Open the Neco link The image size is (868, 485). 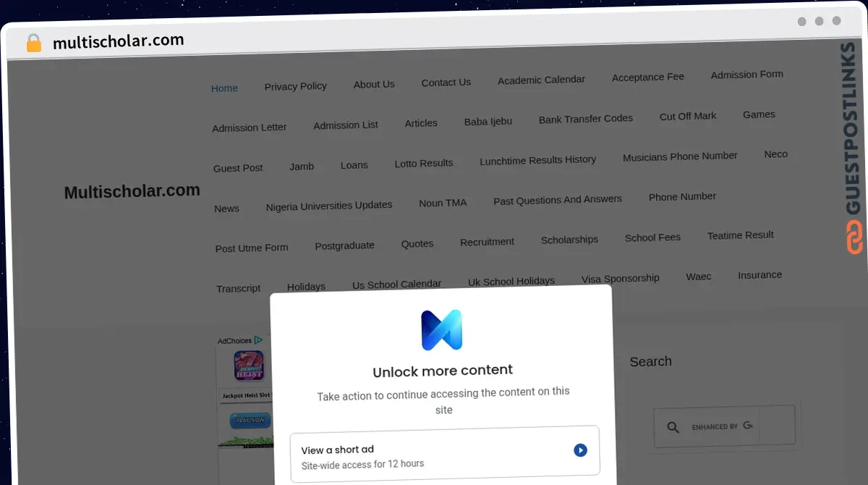click(x=775, y=154)
